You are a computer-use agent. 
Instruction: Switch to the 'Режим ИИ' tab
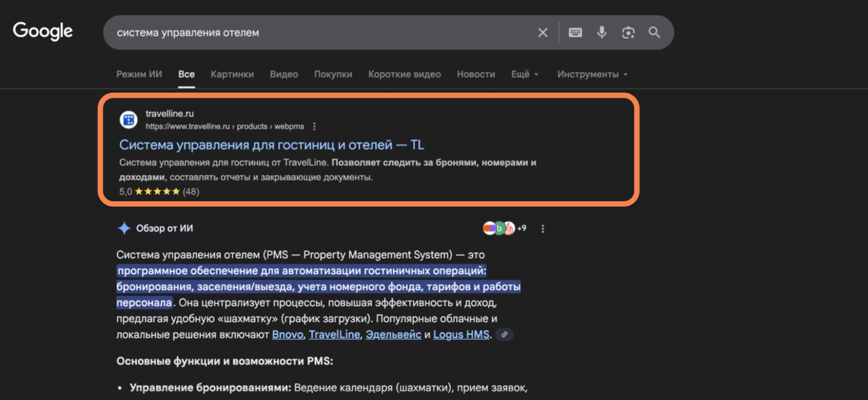139,74
